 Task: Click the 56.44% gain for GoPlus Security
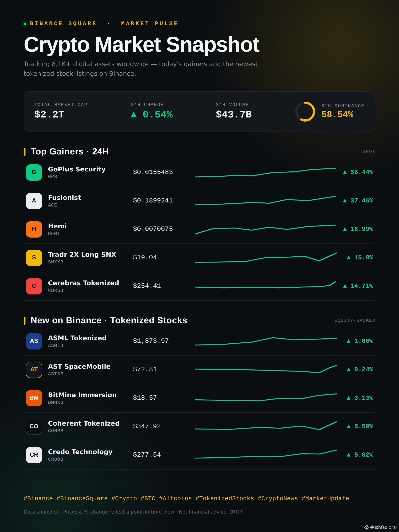pos(358,172)
